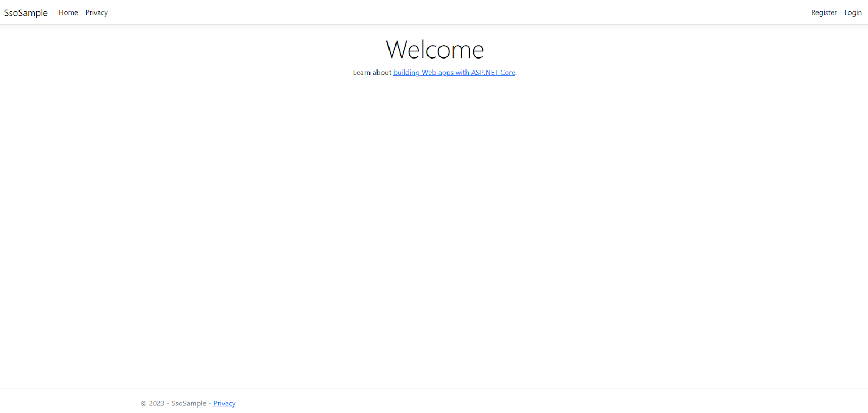Go to Home in the navbar

point(68,12)
